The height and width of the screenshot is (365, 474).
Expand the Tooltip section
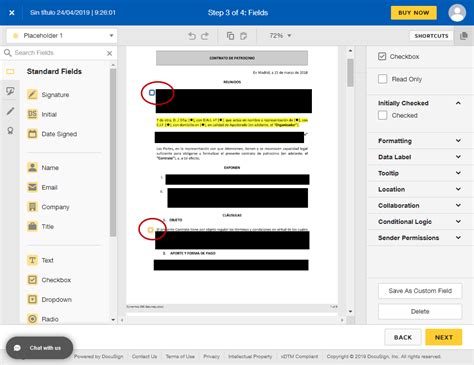(x=420, y=173)
